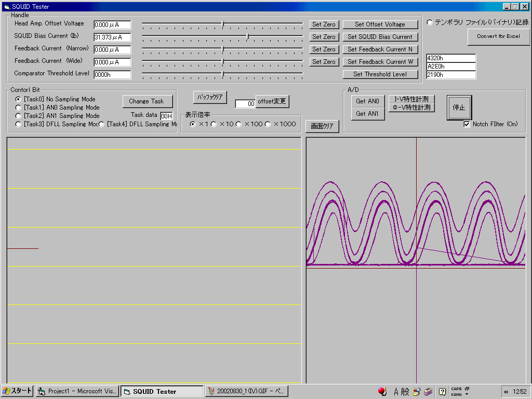The width and height of the screenshot is (532, 399).
Task: Click the Convert for Excel button
Action: (x=498, y=37)
